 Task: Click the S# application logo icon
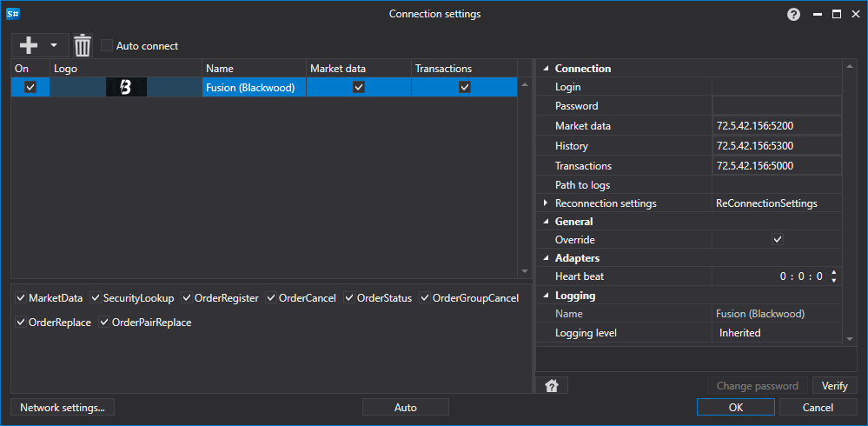click(13, 14)
